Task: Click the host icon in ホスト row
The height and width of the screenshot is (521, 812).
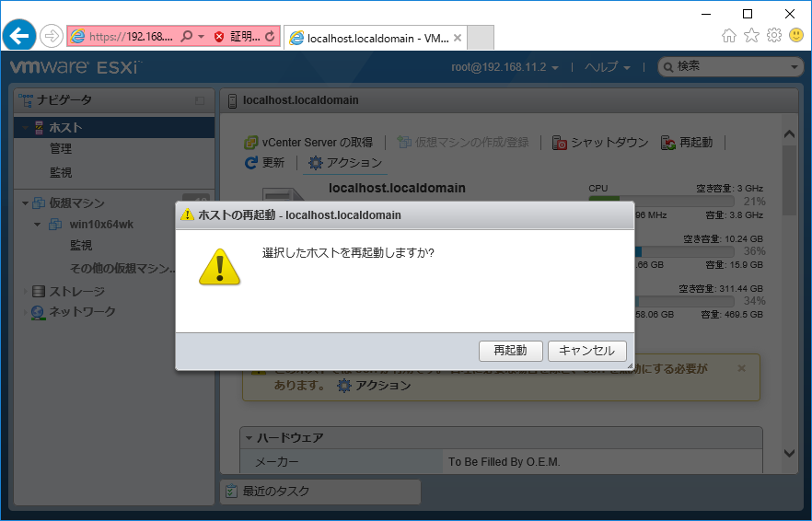Action: (x=39, y=127)
